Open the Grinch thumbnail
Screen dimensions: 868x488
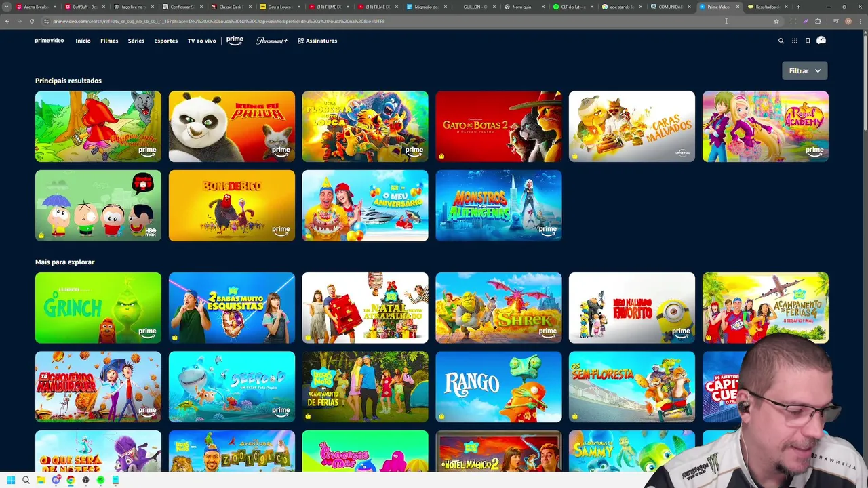(x=98, y=308)
